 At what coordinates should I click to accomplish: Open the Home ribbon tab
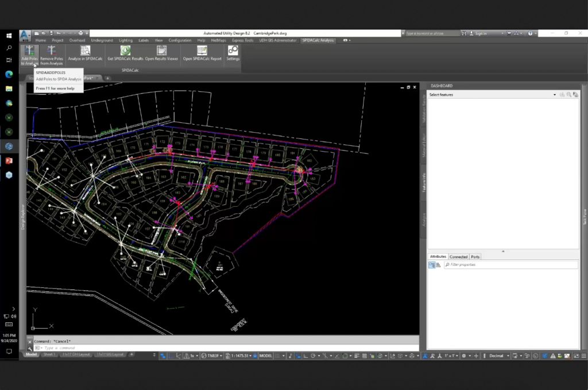tap(41, 40)
